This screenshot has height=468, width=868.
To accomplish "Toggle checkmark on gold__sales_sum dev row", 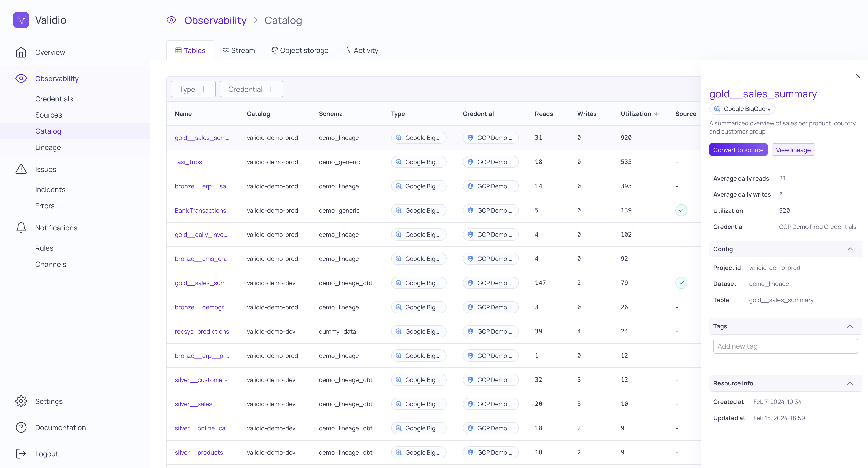I will (x=681, y=283).
